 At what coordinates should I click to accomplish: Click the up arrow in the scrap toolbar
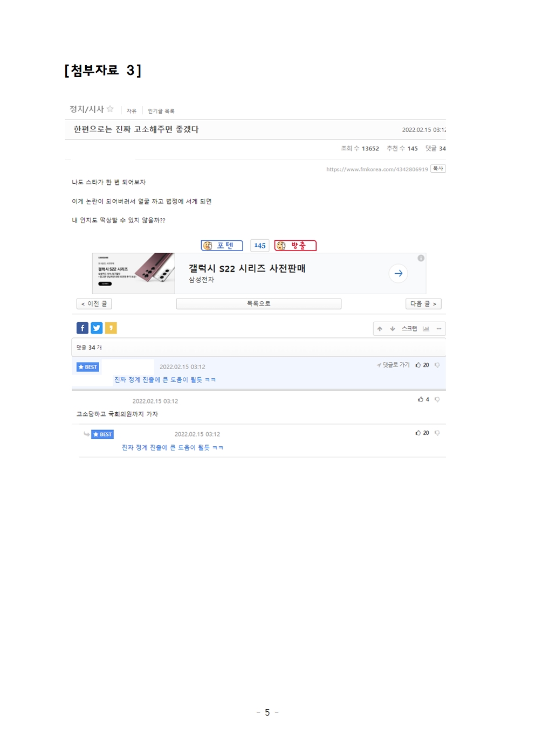380,329
